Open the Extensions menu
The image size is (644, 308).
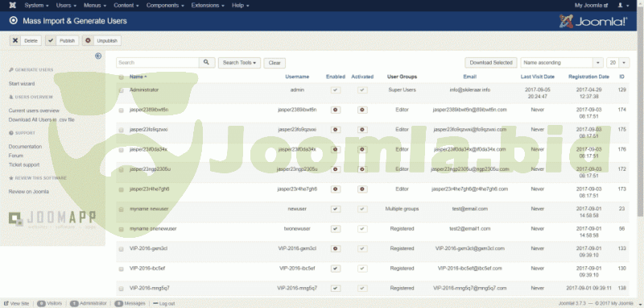(x=208, y=6)
